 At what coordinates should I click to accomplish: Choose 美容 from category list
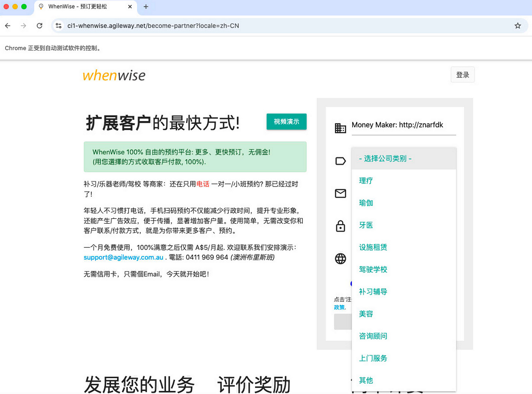click(x=404, y=314)
